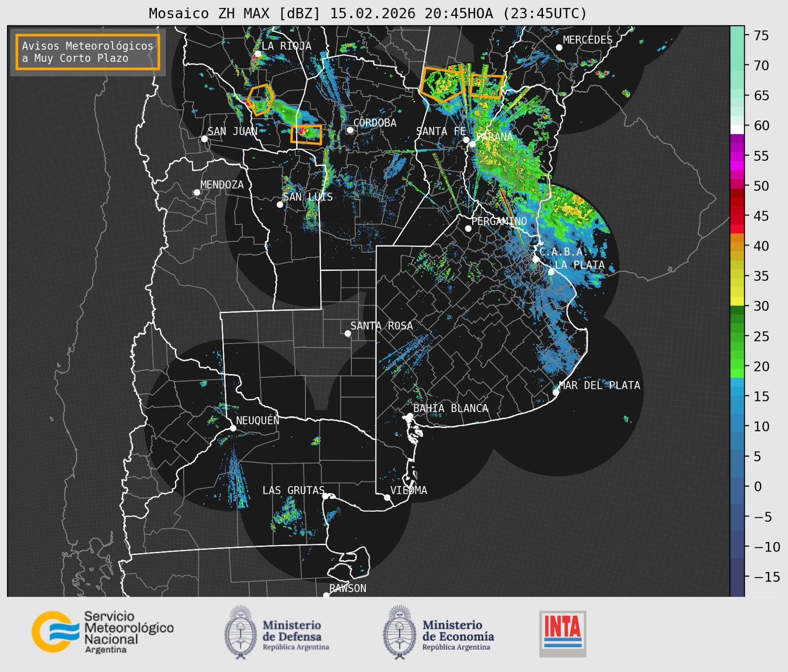
Task: Click the MERCEDES city label
Action: [x=587, y=40]
